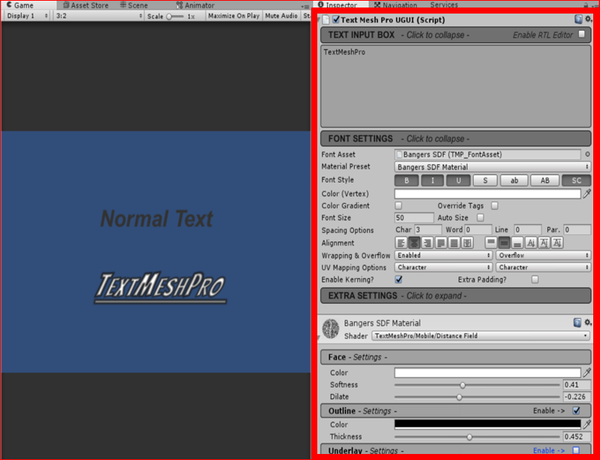
Task: Select capline vertical alignment icon
Action: pyautogui.click(x=557, y=243)
